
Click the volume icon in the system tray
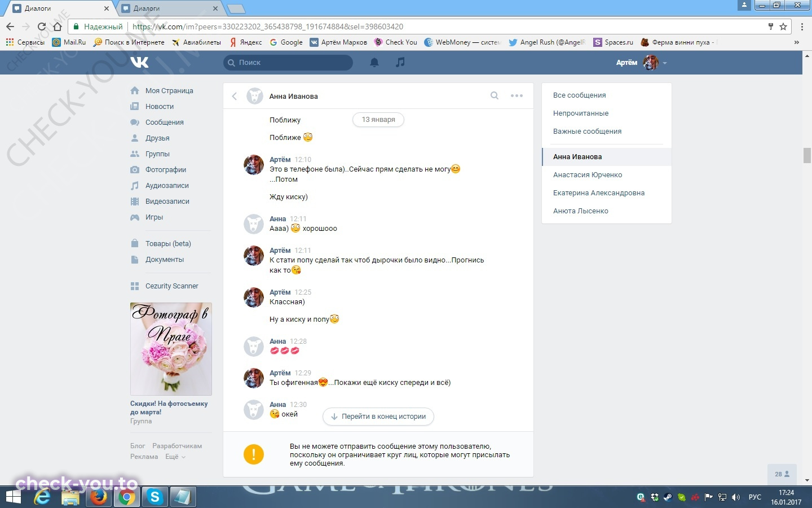[x=735, y=497]
